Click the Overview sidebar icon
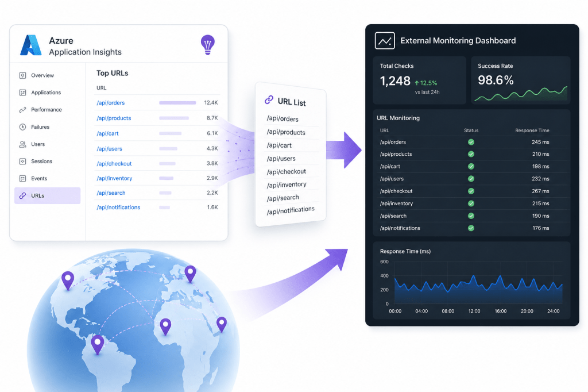Image resolution: width=588 pixels, height=392 pixels. tap(22, 75)
